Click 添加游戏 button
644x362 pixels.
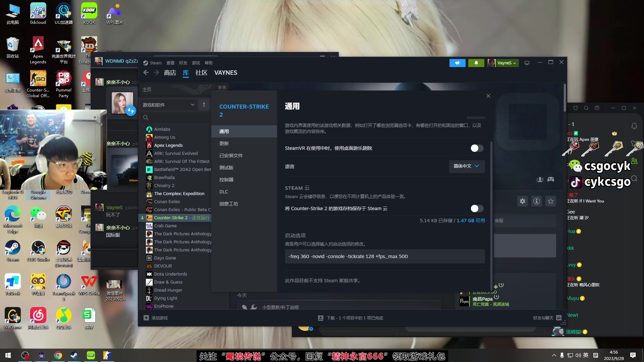(x=156, y=318)
